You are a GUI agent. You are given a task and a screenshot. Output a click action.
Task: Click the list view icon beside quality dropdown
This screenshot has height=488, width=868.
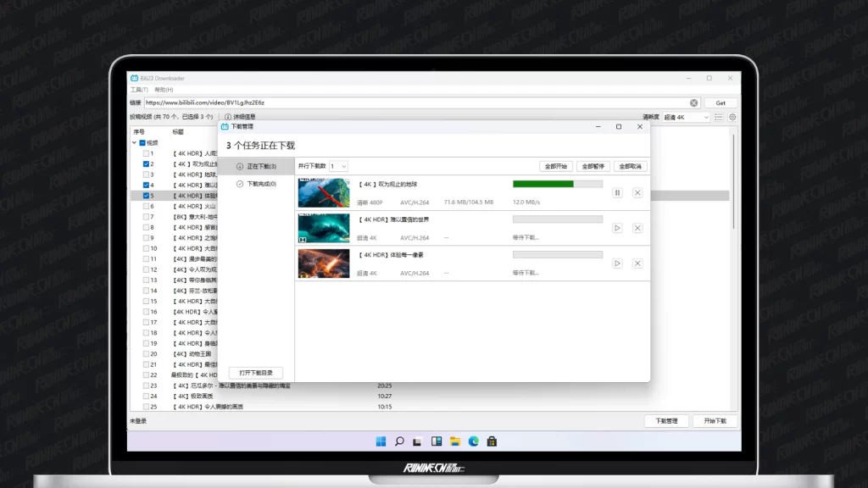click(x=721, y=117)
